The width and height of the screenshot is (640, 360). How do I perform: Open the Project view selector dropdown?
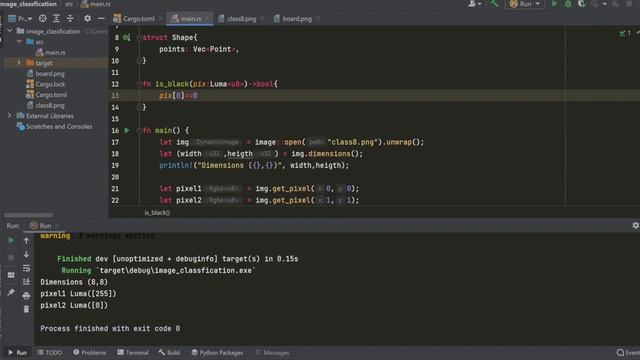[20, 19]
